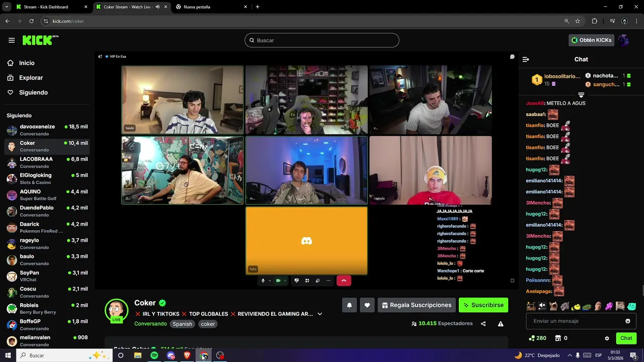Toggle camera in call controls
Screen dimensions: 644x362
(x=278, y=281)
